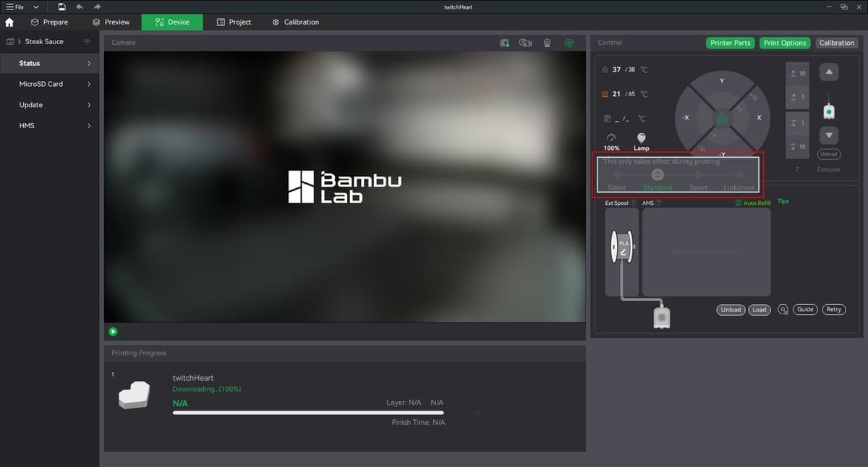Click the extruder down arrow button
Image resolution: width=868 pixels, height=467 pixels.
[x=829, y=135]
